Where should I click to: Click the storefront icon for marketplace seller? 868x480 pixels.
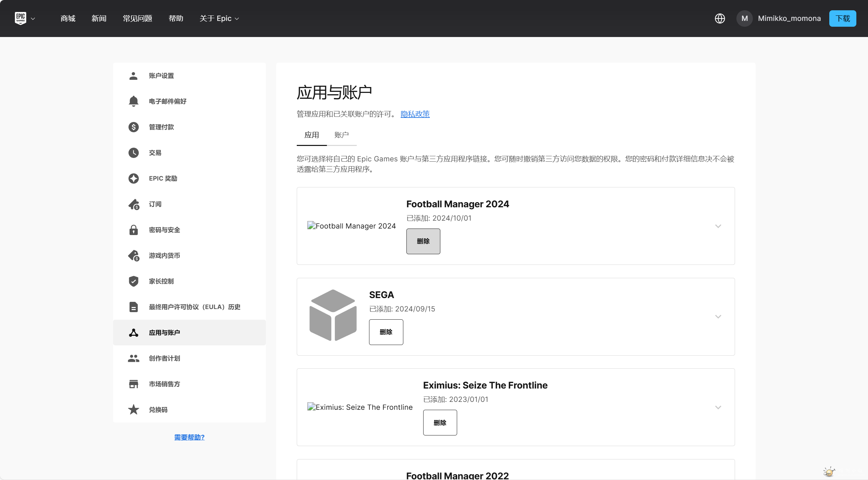pos(134,384)
